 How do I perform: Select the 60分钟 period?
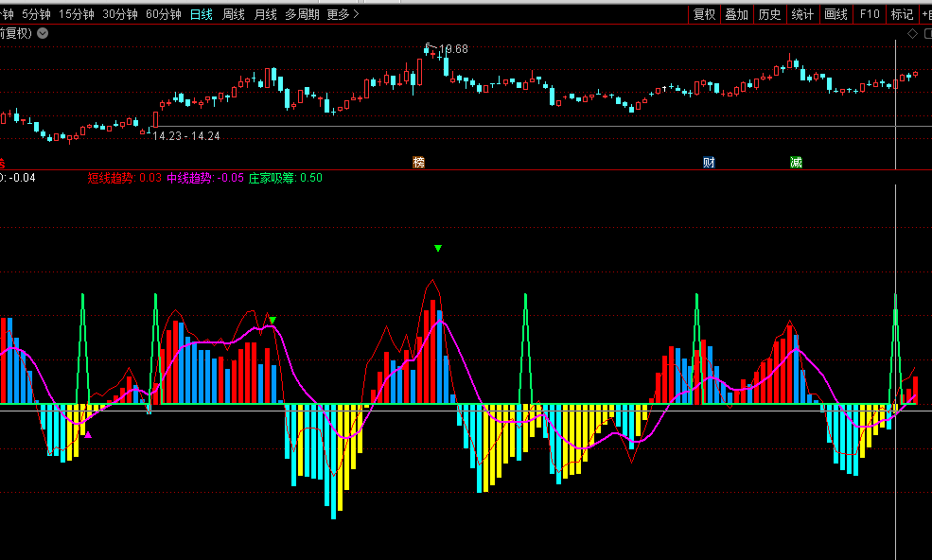(164, 14)
